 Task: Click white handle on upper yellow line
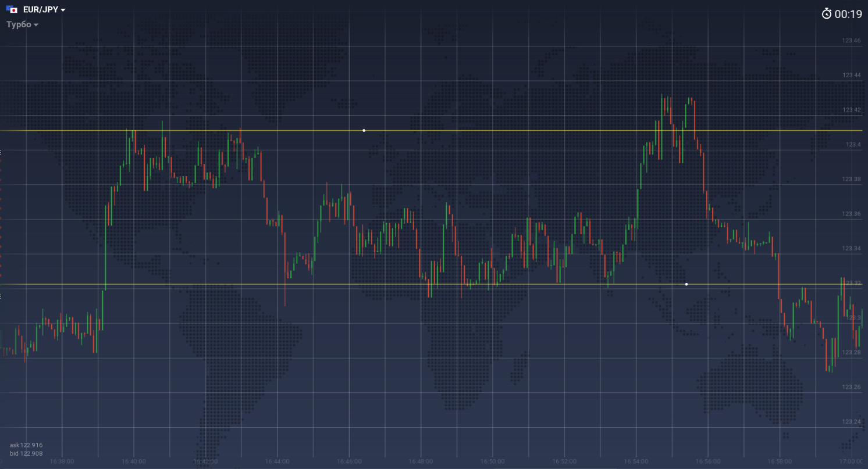(x=364, y=130)
